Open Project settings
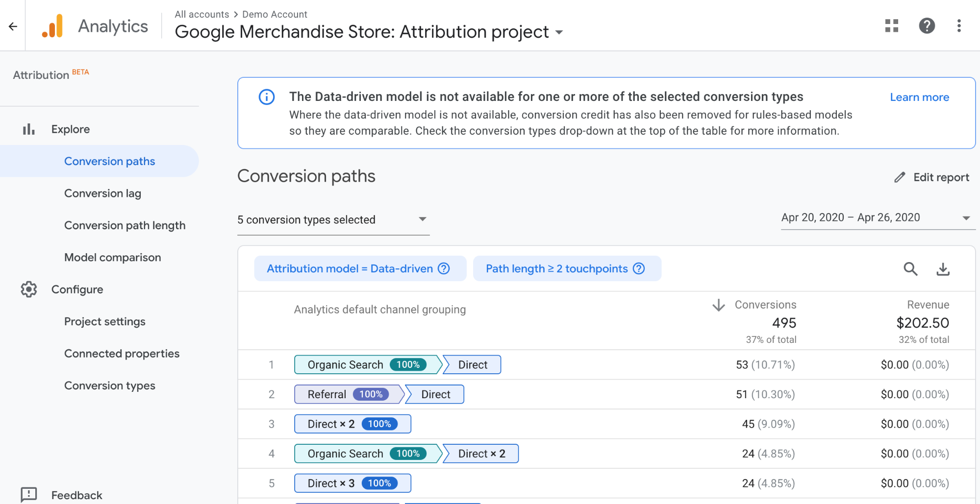Screen dimensions: 980x504 104,322
